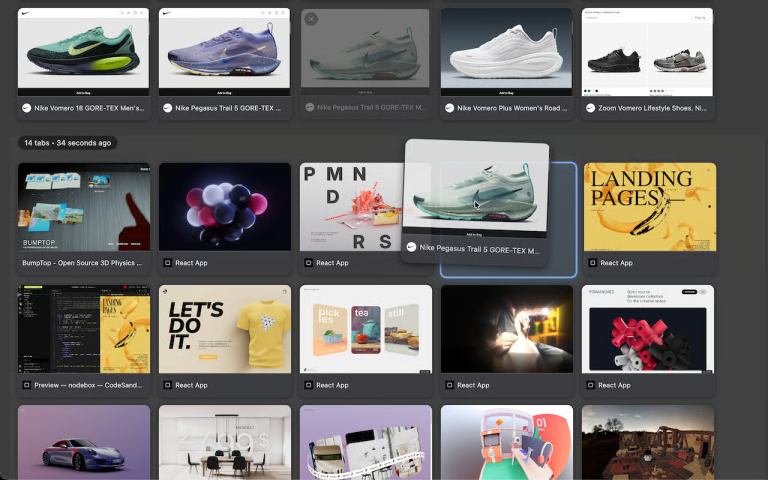The image size is (768, 480).
Task: Click React App icon under colorful balls preview
Action: (168, 263)
